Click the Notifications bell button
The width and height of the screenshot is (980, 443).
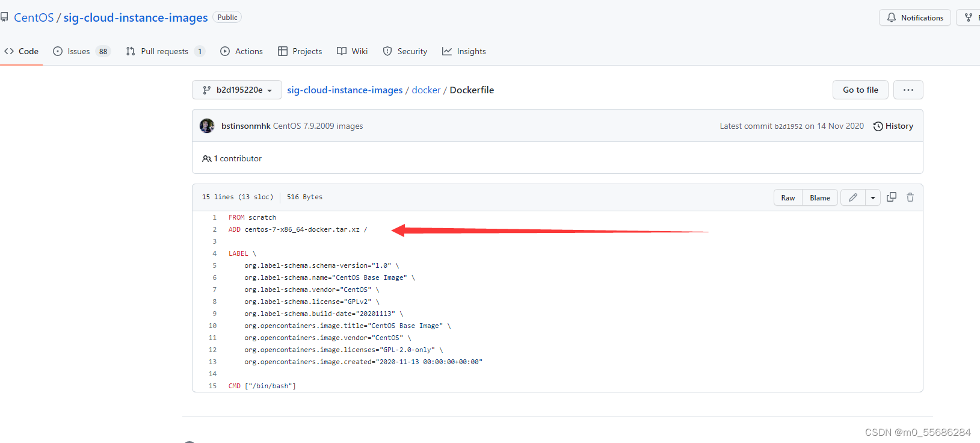[x=914, y=17]
